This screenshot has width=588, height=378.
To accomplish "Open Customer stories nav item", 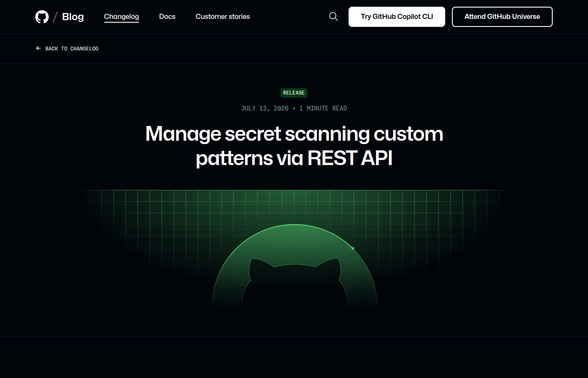I will [x=223, y=16].
